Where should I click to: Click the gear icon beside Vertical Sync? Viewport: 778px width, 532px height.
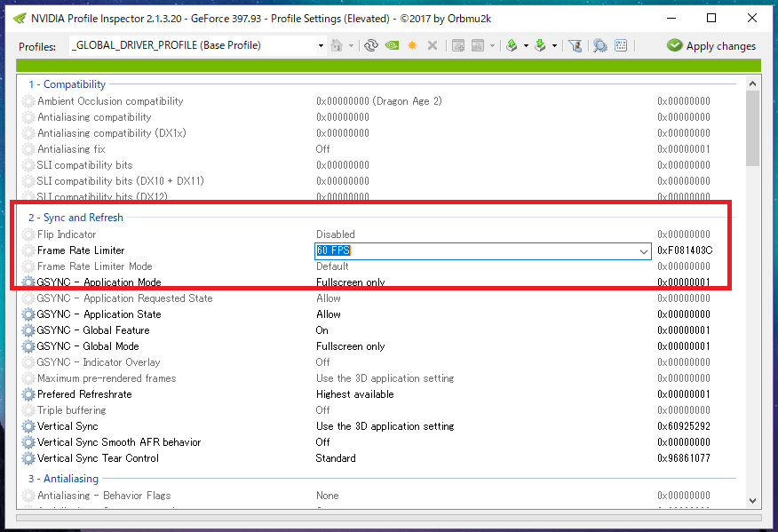(28, 426)
